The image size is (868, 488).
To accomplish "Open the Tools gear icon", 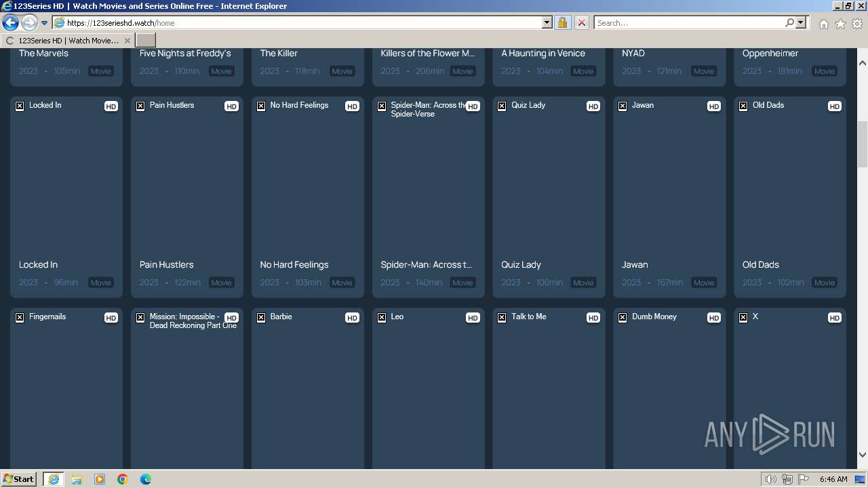I will pos(857,24).
